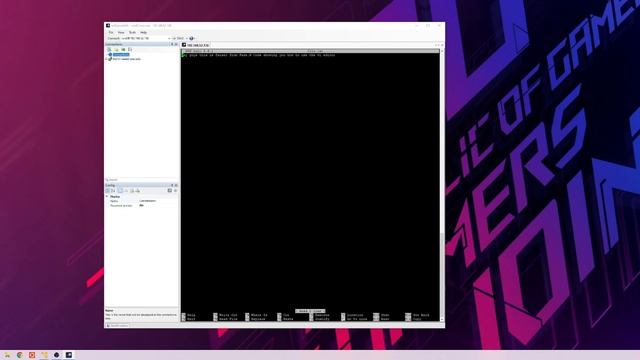The image size is (640, 360).
Task: Open the SSH2 protocol dropdown
Action: point(182,38)
